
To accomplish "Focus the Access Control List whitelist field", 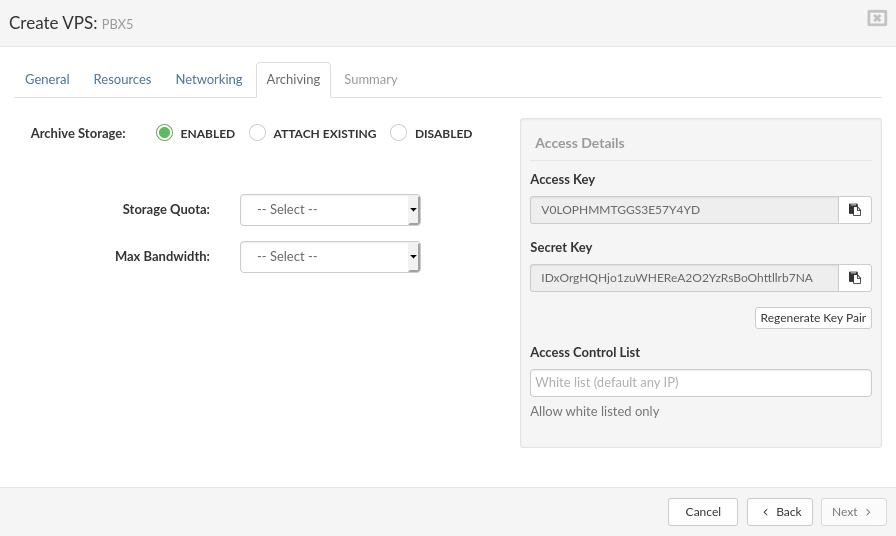I will [701, 383].
